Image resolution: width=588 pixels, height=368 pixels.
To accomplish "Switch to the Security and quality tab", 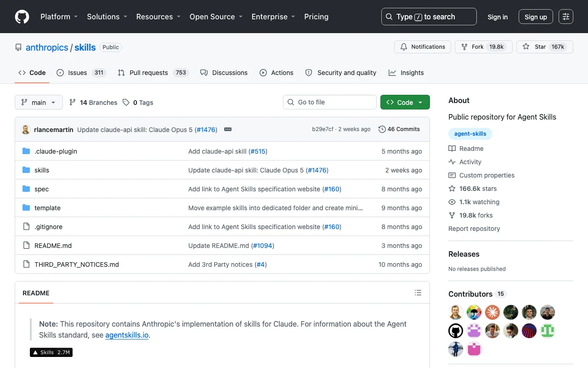I will [x=341, y=73].
